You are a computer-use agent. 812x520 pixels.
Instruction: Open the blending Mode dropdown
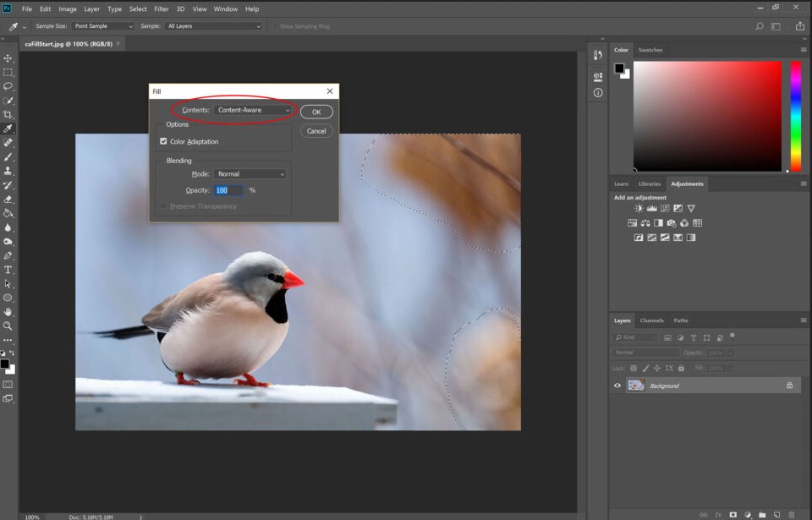250,174
